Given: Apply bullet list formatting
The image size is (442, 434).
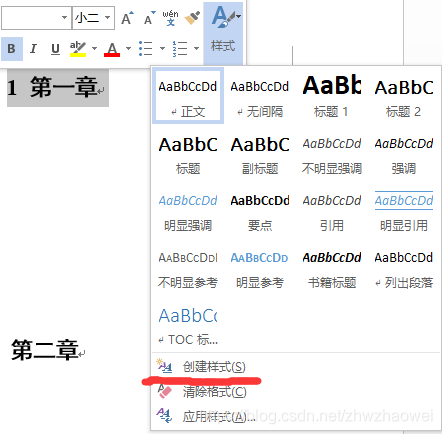Looking at the screenshot, I should coord(146,49).
